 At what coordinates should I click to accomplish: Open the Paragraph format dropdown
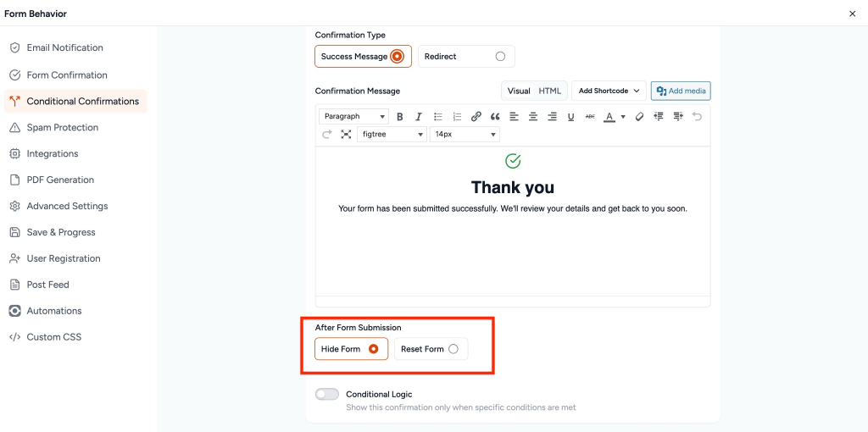353,117
